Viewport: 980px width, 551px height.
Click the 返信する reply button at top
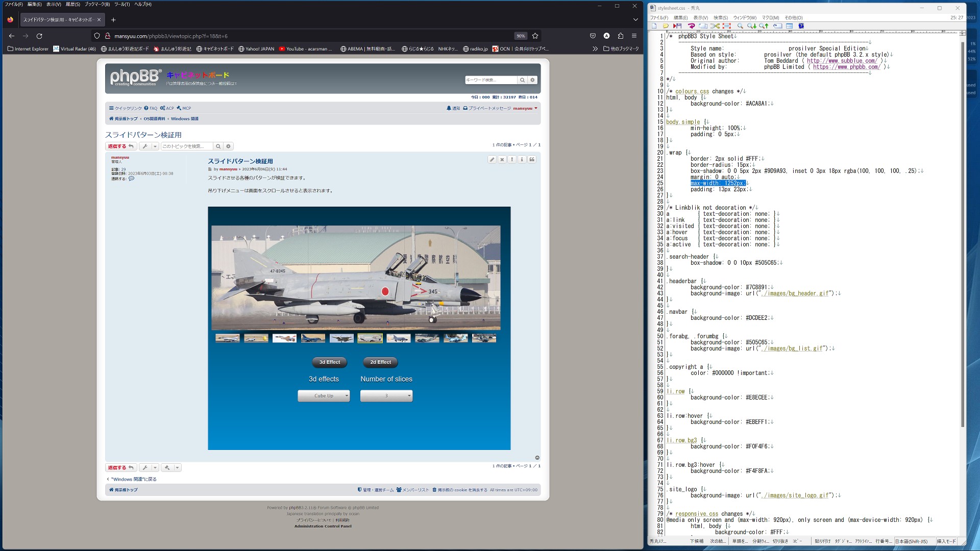[x=120, y=146]
